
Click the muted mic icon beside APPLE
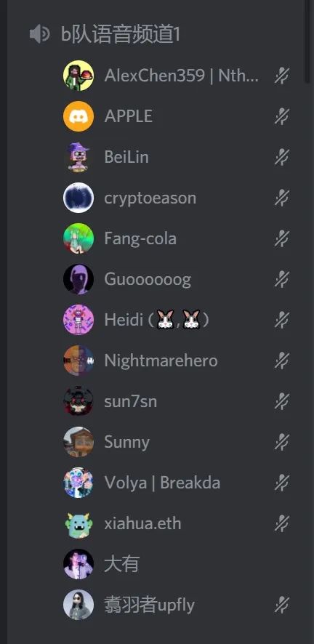pos(282,116)
